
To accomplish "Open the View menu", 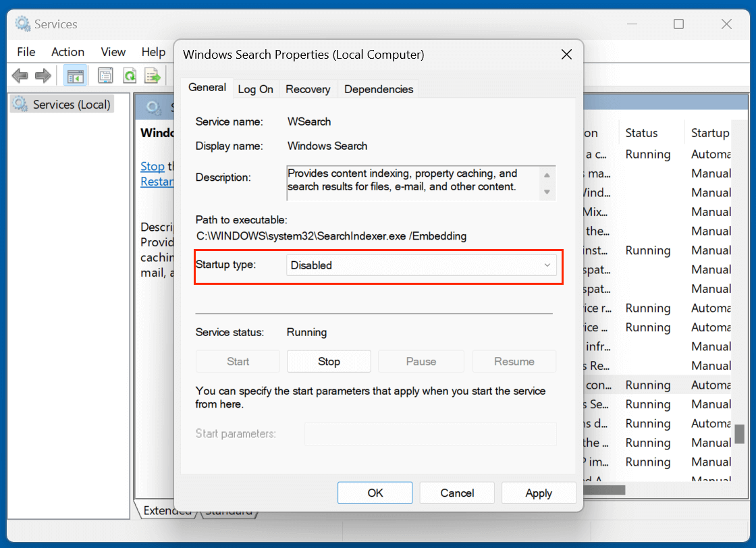I will tap(113, 52).
